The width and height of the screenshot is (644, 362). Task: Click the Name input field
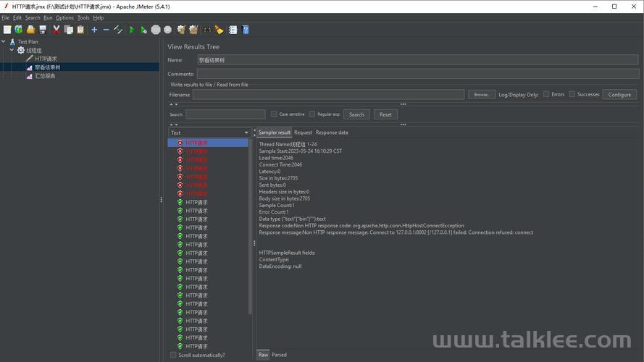pos(418,60)
